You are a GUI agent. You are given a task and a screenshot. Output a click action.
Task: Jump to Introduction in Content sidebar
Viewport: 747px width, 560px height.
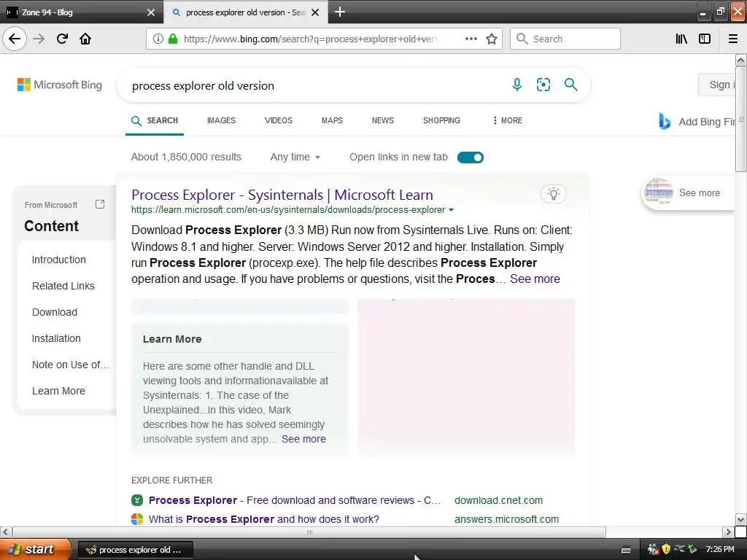coord(59,260)
